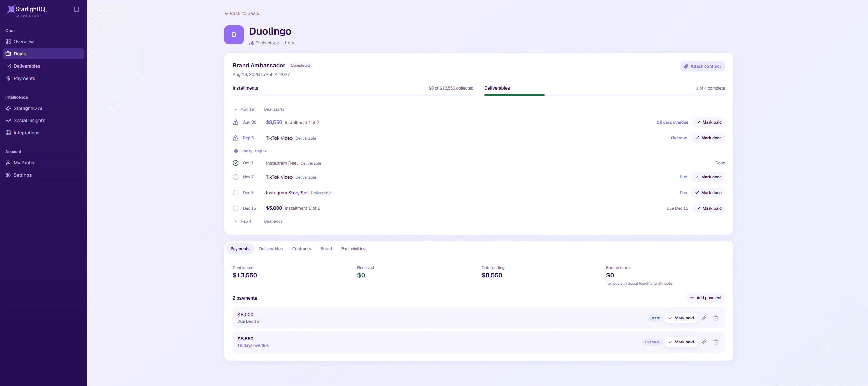Mark done the Sep 5 TikTok Video
The height and width of the screenshot is (386, 868).
[x=708, y=138]
